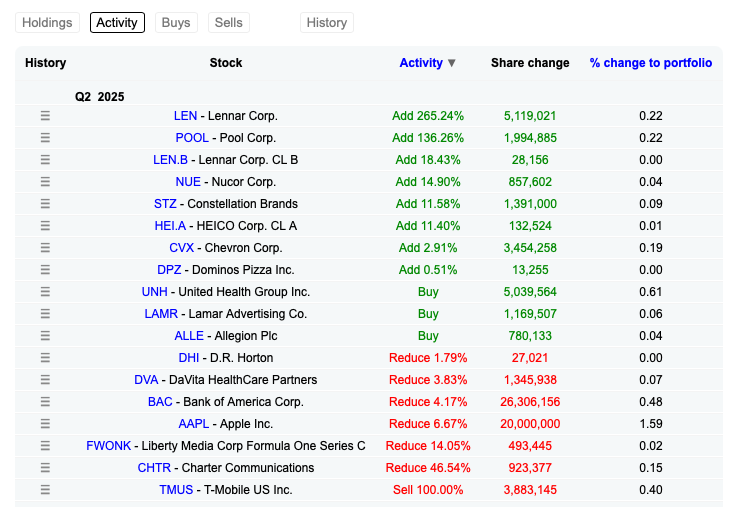Open history icon for Charter Communications
The width and height of the screenshot is (737, 507).
tap(45, 468)
